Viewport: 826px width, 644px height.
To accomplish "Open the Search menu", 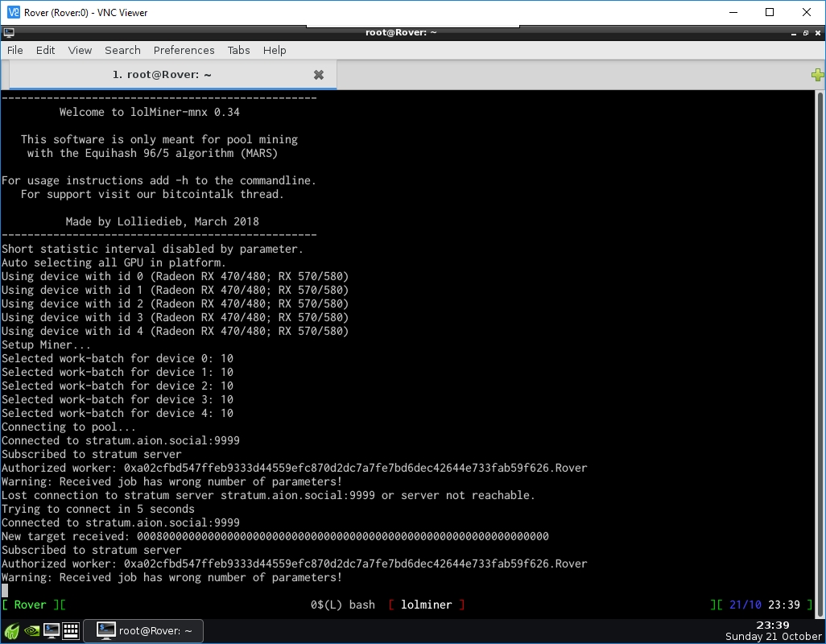I will 122,50.
